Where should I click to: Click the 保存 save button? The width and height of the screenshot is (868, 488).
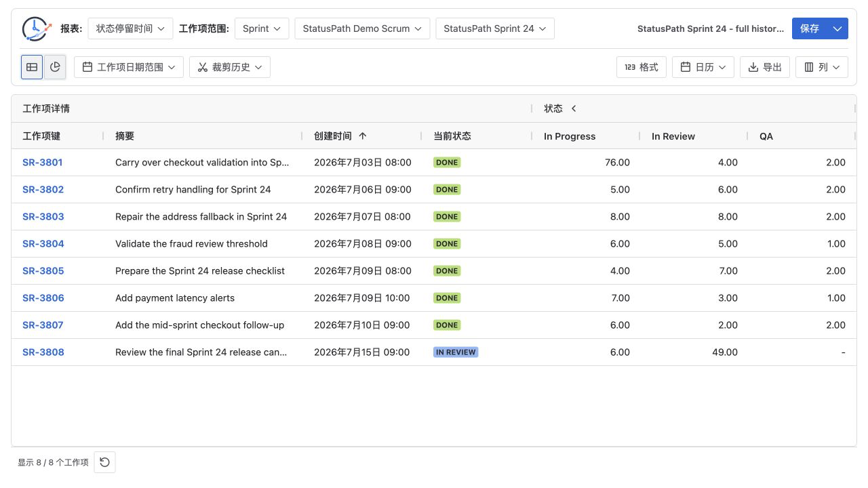click(x=810, y=28)
